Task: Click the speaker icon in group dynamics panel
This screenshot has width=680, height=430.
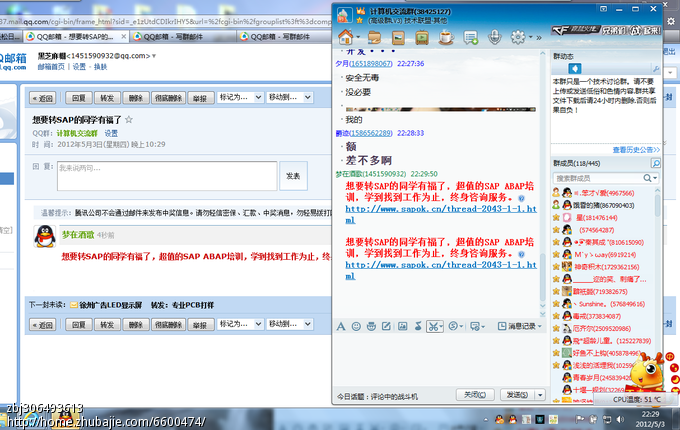Action: coord(575,68)
